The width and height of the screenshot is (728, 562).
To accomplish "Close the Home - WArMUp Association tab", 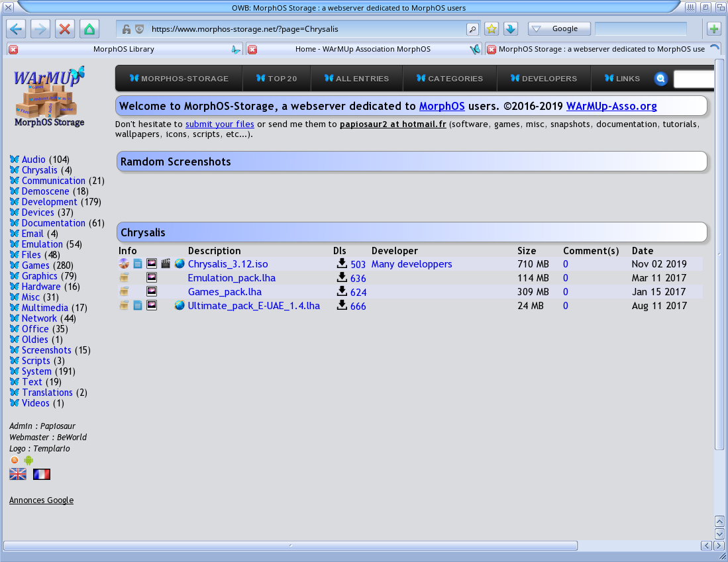I will pos(252,49).
